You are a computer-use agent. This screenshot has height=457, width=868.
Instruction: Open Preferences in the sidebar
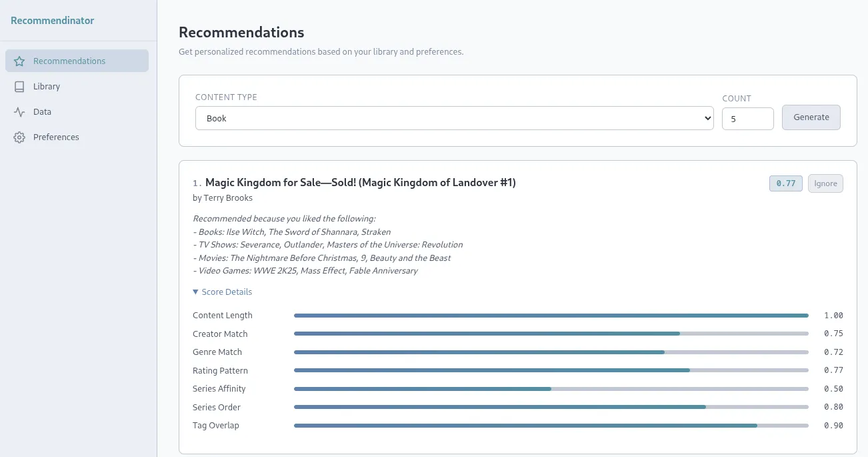pyautogui.click(x=77, y=137)
